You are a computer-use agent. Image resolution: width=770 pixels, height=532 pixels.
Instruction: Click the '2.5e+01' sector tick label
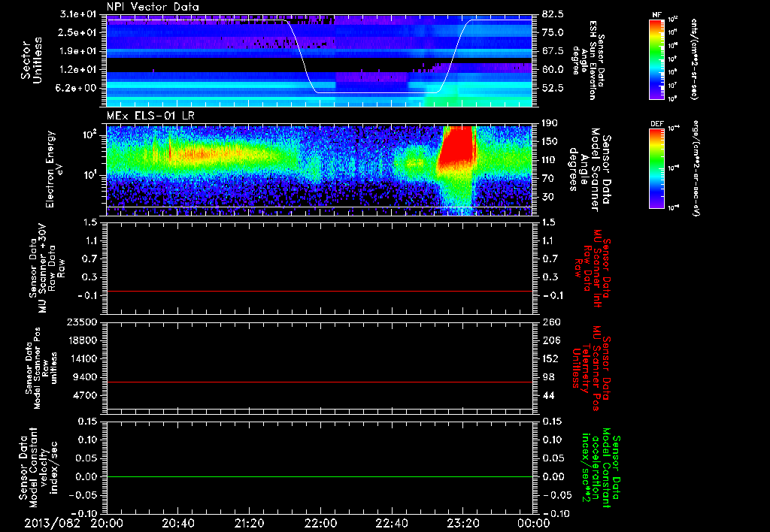point(79,32)
